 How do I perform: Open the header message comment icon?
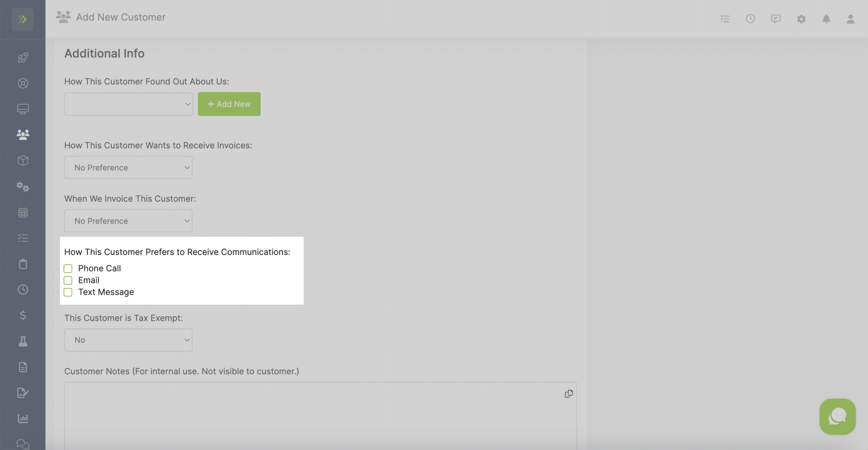pos(776,19)
